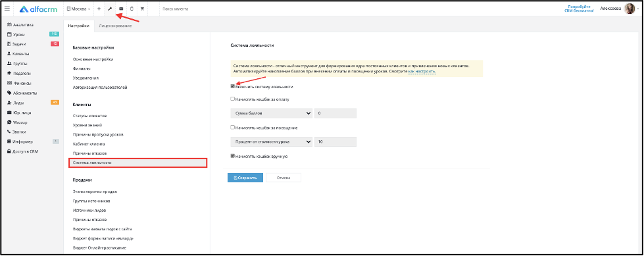Focus the Поиск клиента search field
Screen dimensions: 644x256
(176, 9)
